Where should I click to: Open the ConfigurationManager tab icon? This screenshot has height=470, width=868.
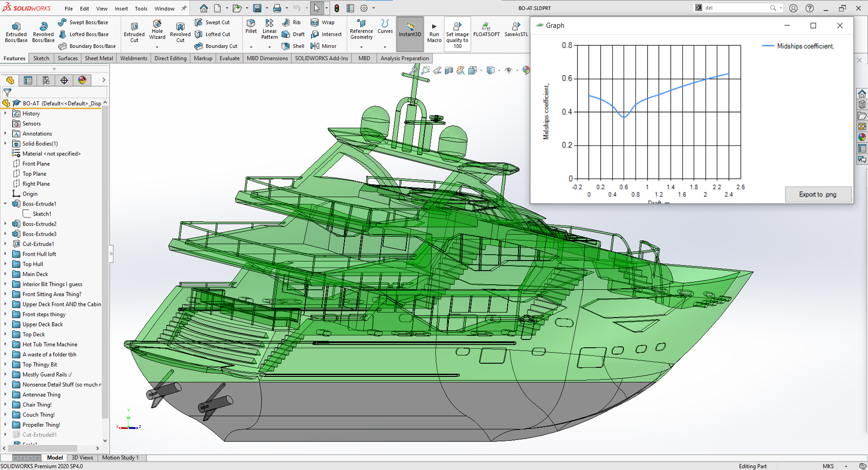46,80
